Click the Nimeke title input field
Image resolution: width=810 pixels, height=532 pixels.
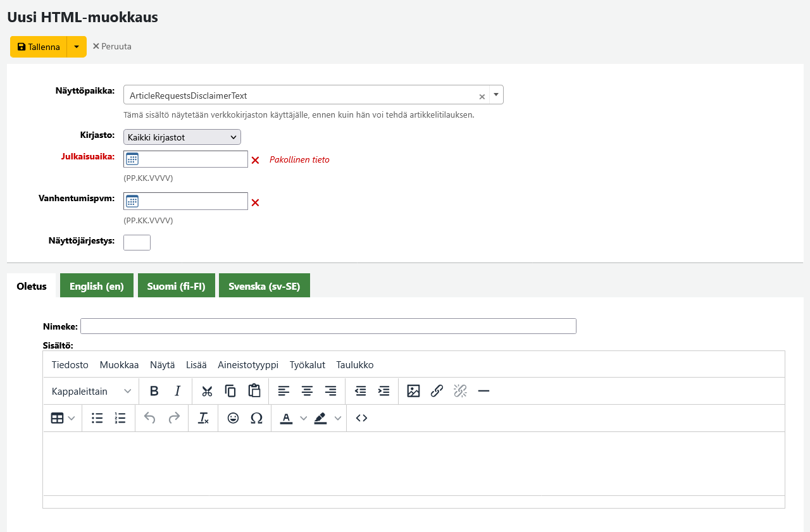click(x=328, y=326)
